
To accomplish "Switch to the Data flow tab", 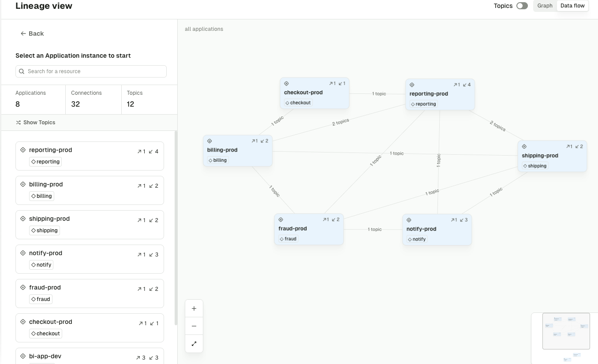I will point(572,6).
